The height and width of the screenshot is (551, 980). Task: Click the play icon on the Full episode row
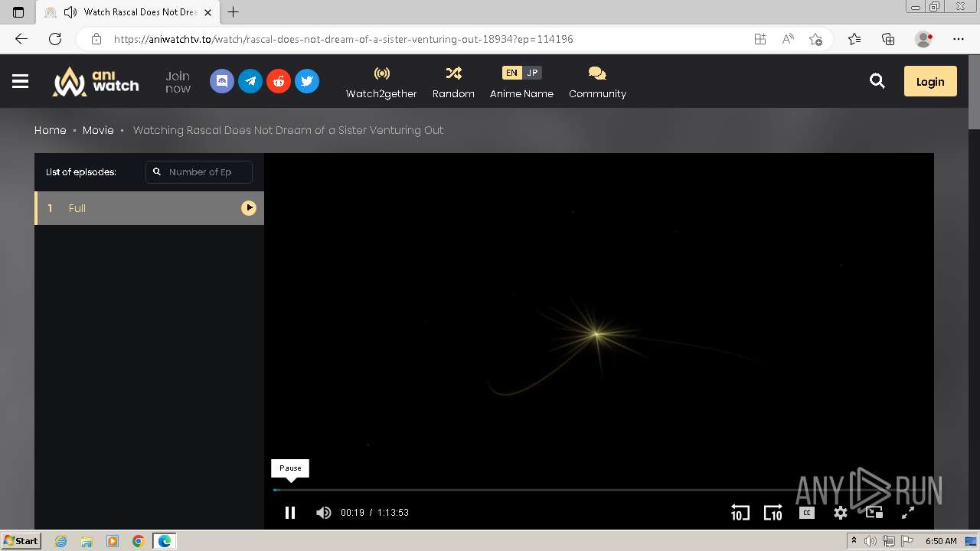[249, 208]
